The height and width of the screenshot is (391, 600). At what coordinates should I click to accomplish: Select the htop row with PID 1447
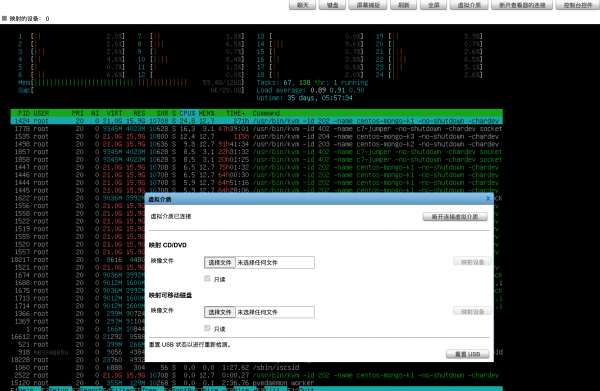pyautogui.click(x=256, y=167)
